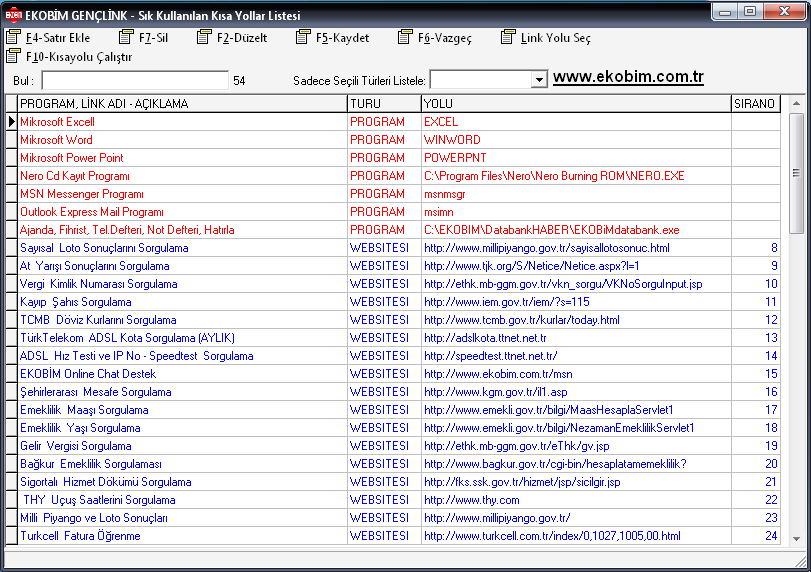811x572 pixels.
Task: Select the MSN Messenger Programı row
Action: pyautogui.click(x=393, y=194)
